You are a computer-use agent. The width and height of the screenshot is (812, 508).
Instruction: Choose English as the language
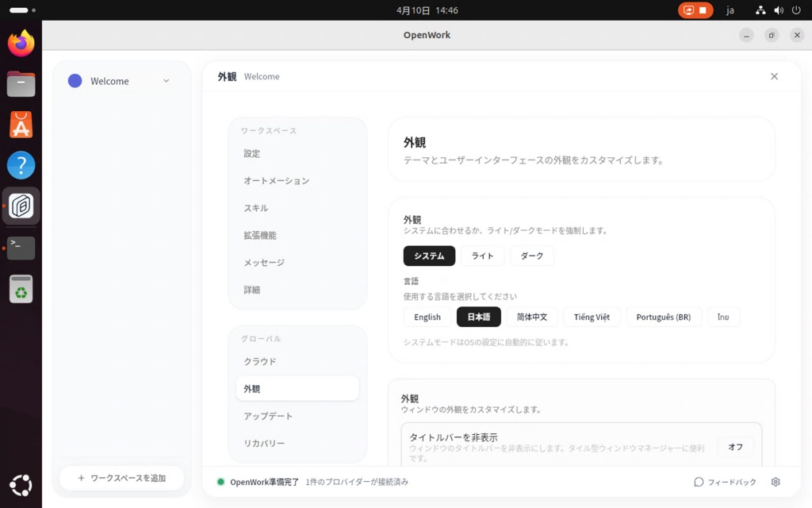click(427, 317)
